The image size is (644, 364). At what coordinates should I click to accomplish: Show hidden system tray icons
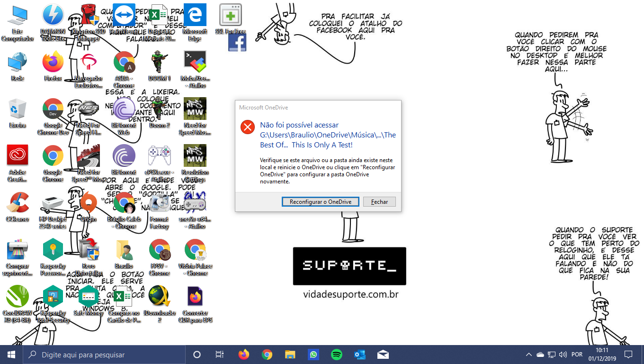[529, 355]
